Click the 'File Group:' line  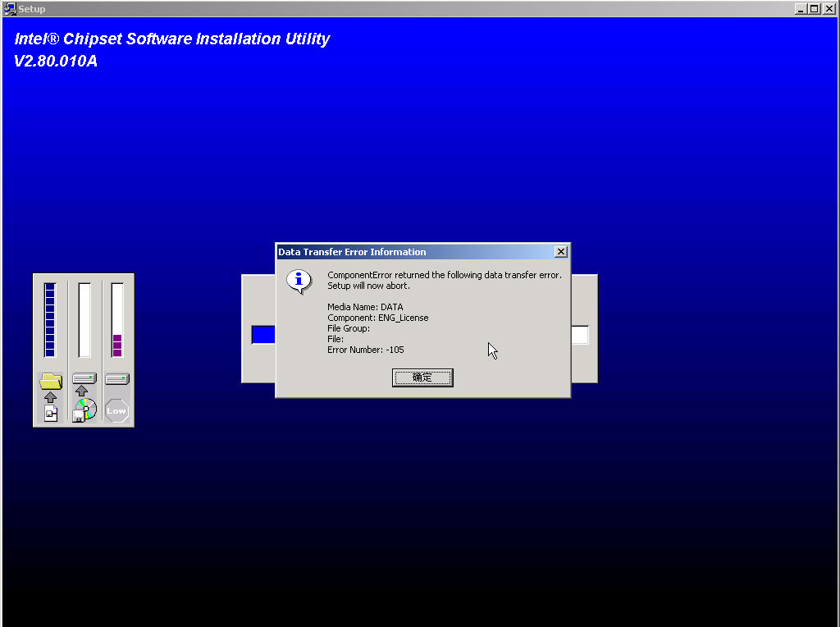[348, 328]
